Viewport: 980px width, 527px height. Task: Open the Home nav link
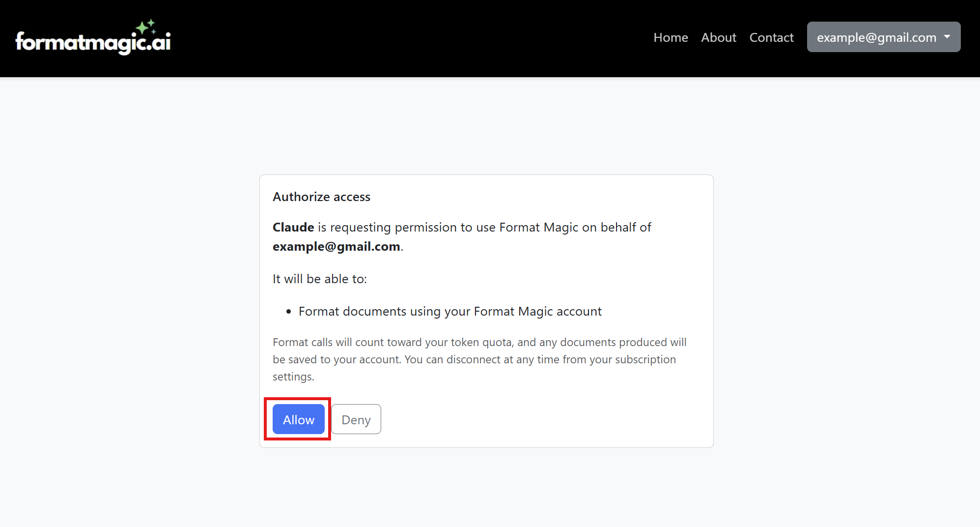(x=671, y=37)
